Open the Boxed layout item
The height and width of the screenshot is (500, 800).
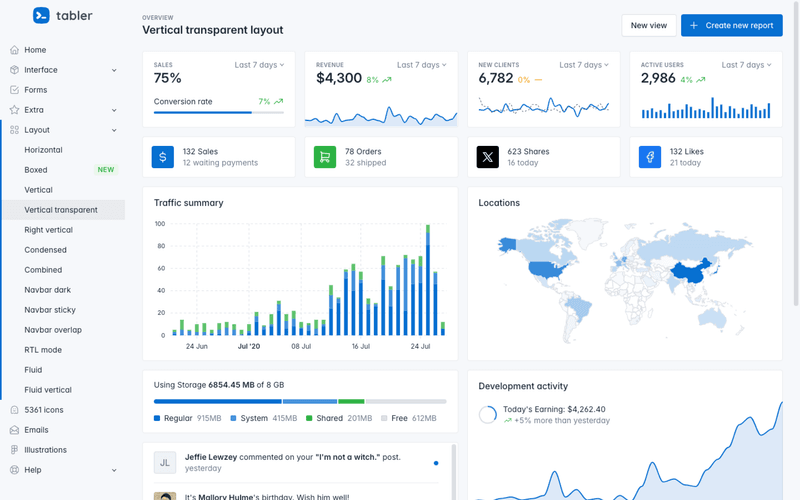click(64, 170)
